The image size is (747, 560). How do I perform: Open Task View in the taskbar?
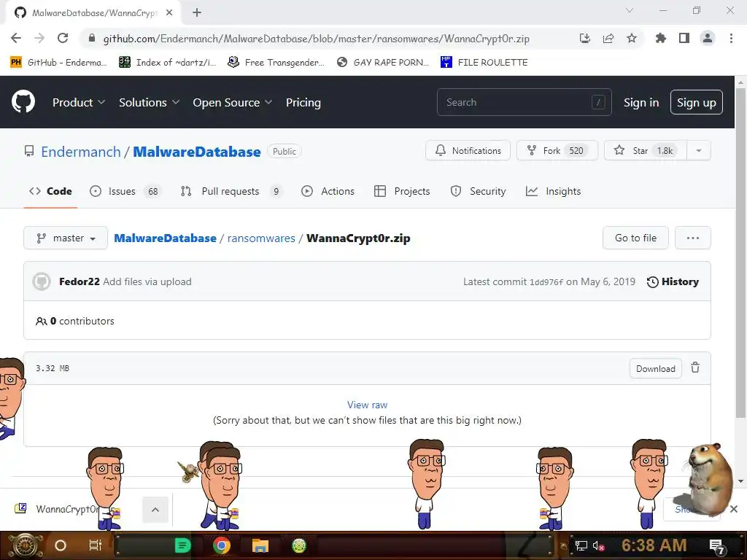tap(96, 545)
